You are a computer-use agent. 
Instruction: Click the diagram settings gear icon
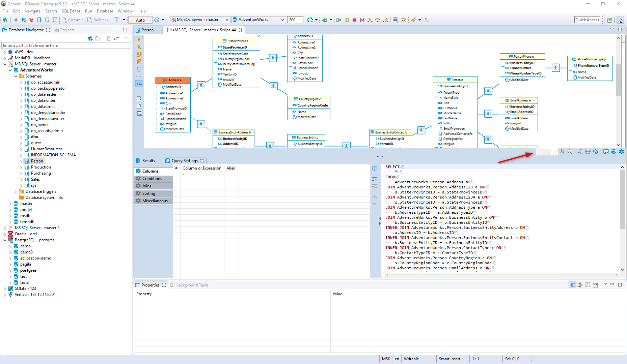tap(622, 151)
